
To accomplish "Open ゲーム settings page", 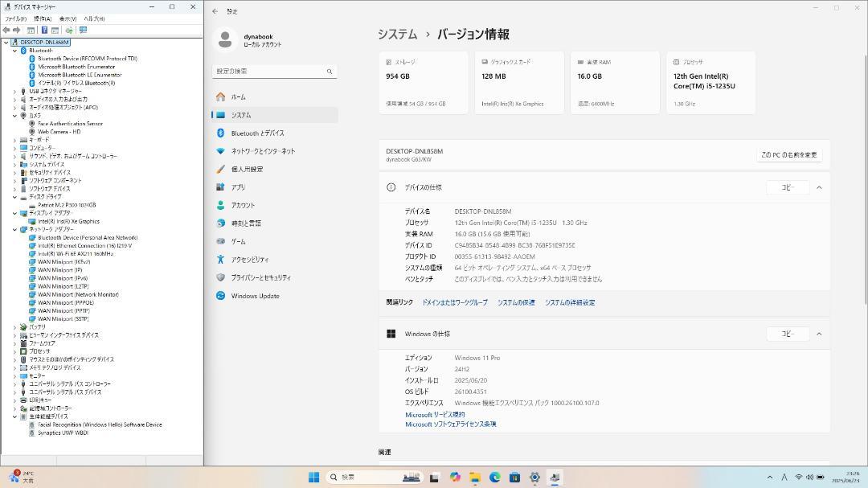I will point(275,241).
